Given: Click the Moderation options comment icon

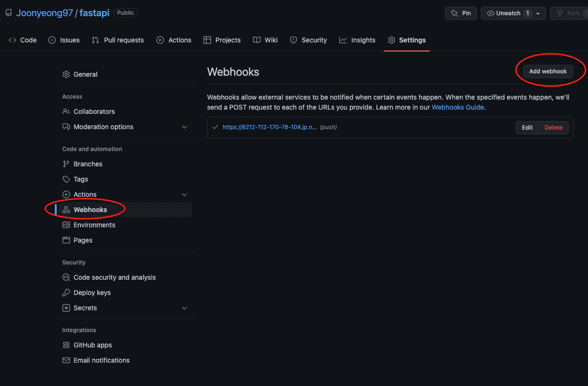Looking at the screenshot, I should pos(66,127).
